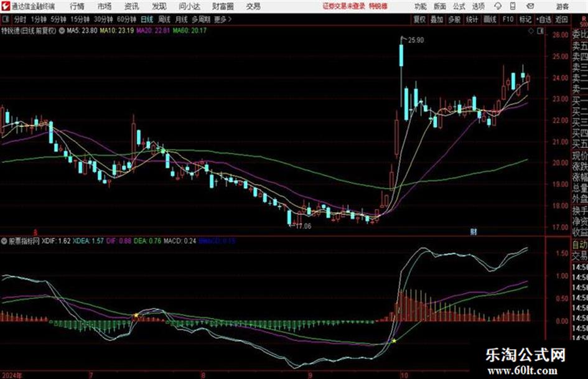This screenshot has width=588, height=379.
Task: Open the 公式 menu
Action: 459,6
